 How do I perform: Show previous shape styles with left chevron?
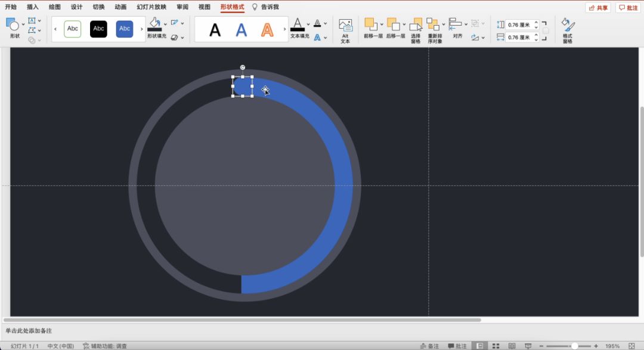(55, 29)
